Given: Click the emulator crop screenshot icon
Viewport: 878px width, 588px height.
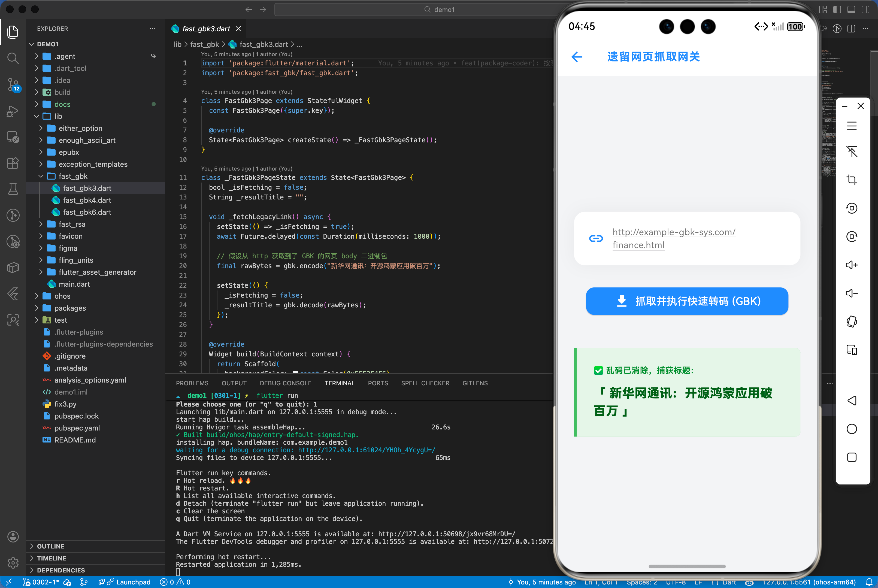Looking at the screenshot, I should [852, 180].
